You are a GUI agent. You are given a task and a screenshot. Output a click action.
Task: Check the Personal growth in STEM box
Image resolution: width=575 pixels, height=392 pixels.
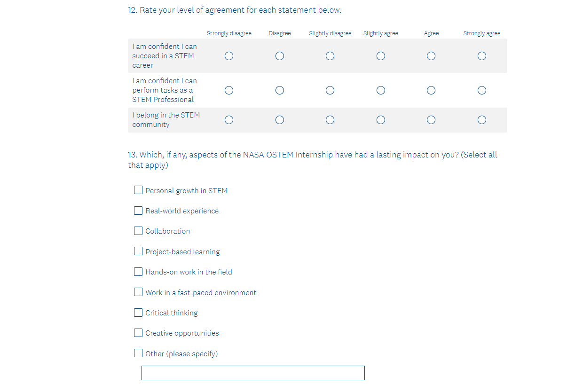138,190
